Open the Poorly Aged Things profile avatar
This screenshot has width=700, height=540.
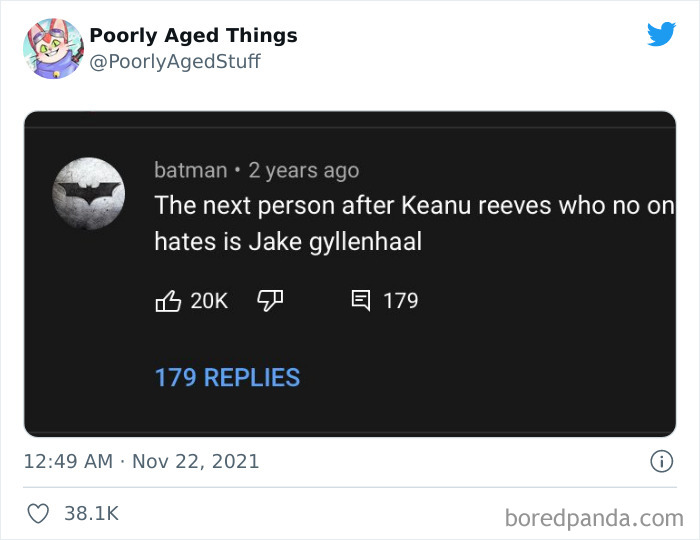pyautogui.click(x=53, y=48)
